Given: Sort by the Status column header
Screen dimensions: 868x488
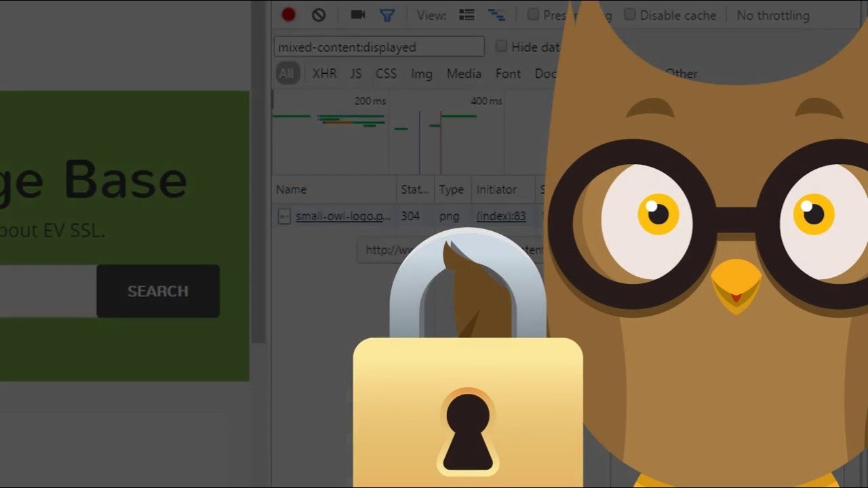Looking at the screenshot, I should (x=415, y=190).
